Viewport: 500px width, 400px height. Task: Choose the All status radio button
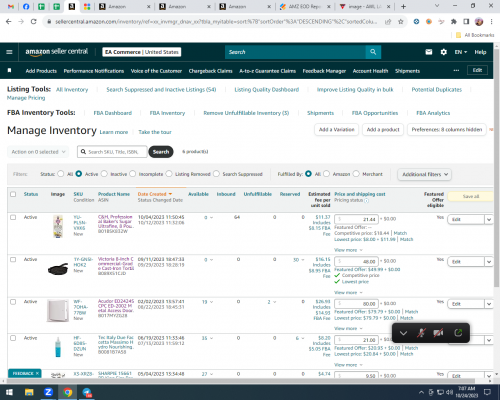pos(61,174)
